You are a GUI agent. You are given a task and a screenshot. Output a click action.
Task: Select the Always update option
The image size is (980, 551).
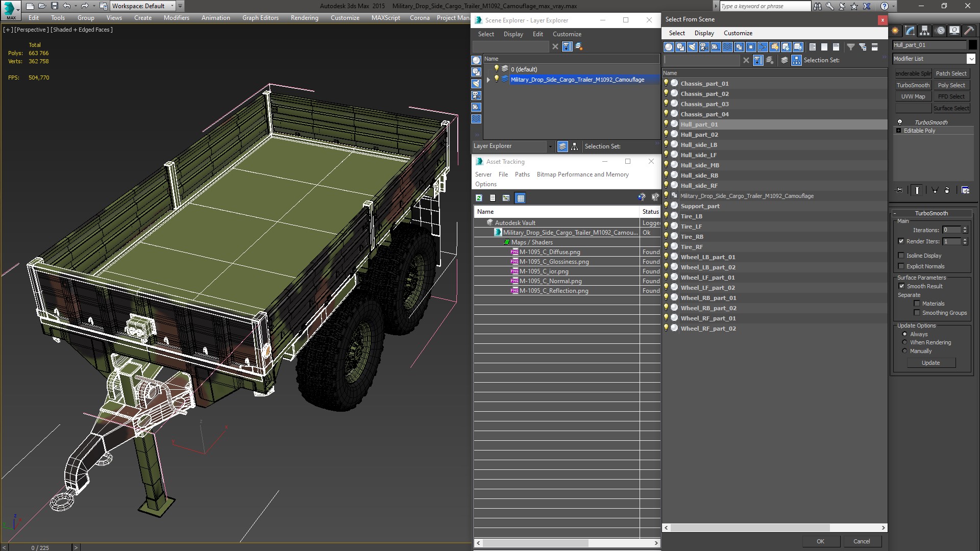[x=904, y=334]
